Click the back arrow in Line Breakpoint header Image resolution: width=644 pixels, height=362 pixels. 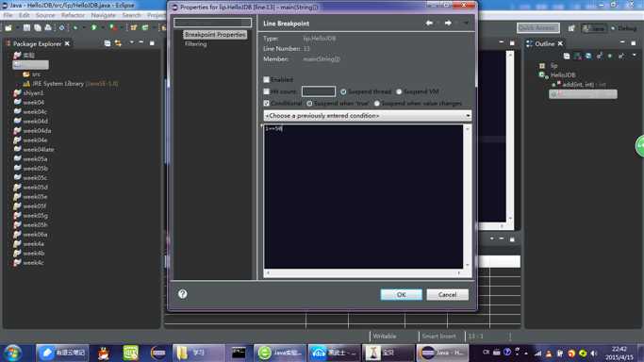[x=429, y=23]
